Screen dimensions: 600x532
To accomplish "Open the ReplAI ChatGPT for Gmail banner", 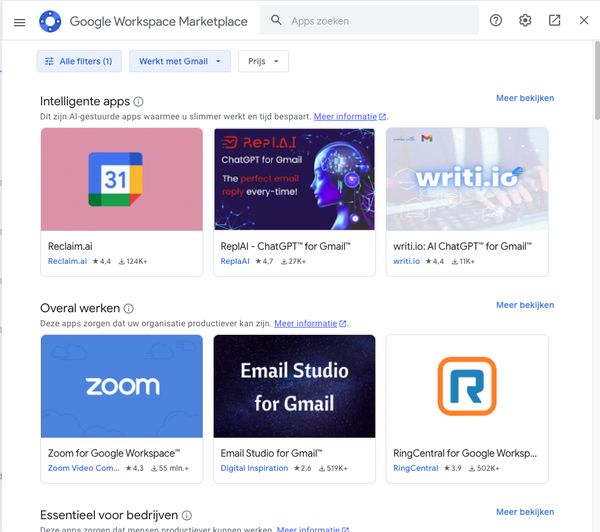I will pos(294,179).
